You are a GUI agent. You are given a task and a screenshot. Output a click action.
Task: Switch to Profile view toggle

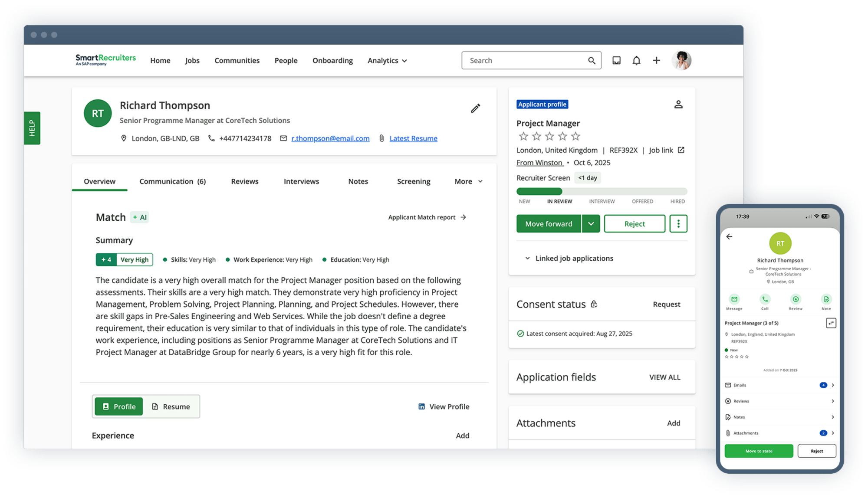(x=119, y=406)
